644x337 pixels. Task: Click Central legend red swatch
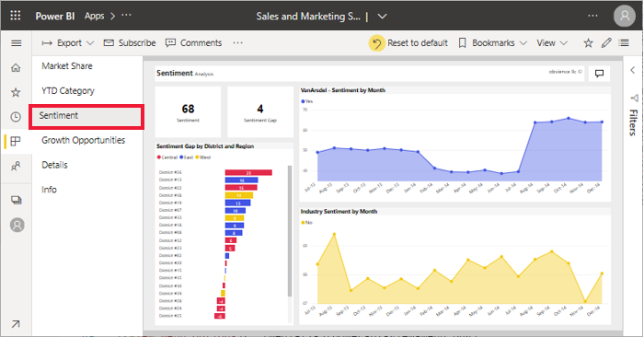tap(159, 157)
